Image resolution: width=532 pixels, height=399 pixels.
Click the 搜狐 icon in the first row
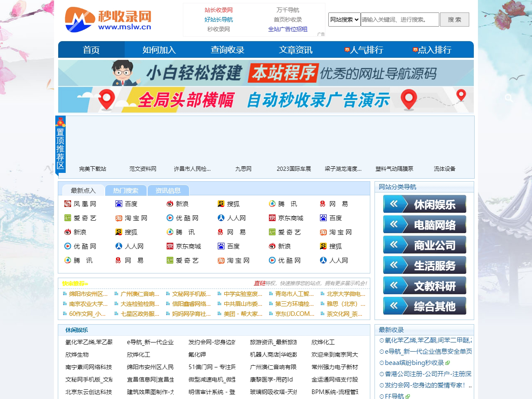tap(221, 204)
